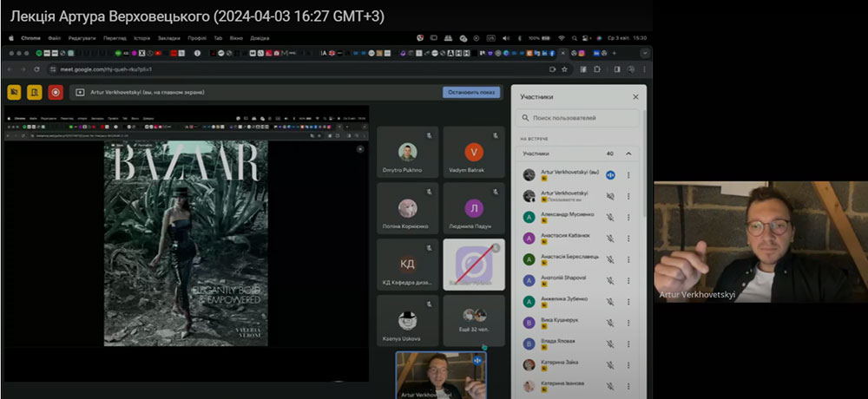Click the mic-off icon for Катерина Іванова
The width and height of the screenshot is (868, 399).
tap(610, 386)
